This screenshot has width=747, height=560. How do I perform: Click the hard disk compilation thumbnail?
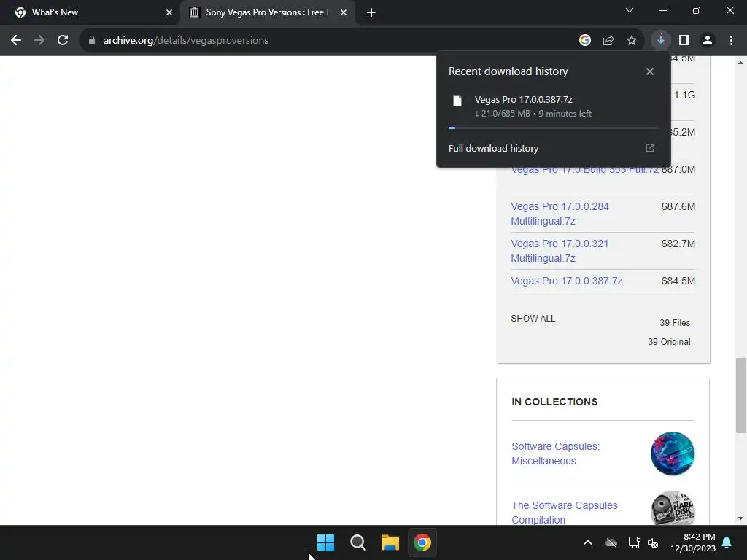pos(673,508)
